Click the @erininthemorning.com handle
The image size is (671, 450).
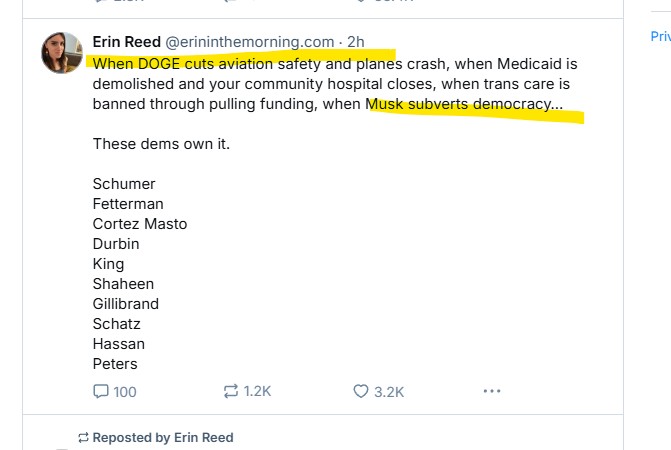pyautogui.click(x=249, y=42)
